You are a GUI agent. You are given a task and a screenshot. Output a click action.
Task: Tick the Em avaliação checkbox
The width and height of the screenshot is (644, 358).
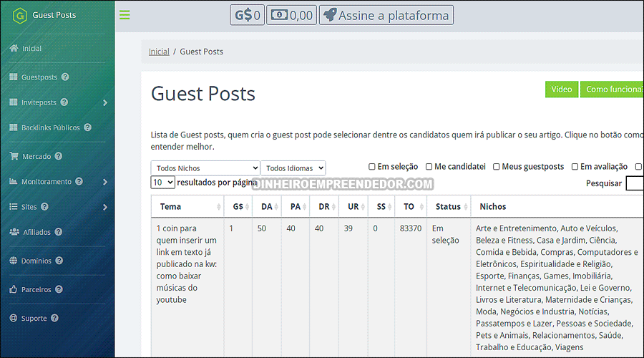click(x=575, y=166)
